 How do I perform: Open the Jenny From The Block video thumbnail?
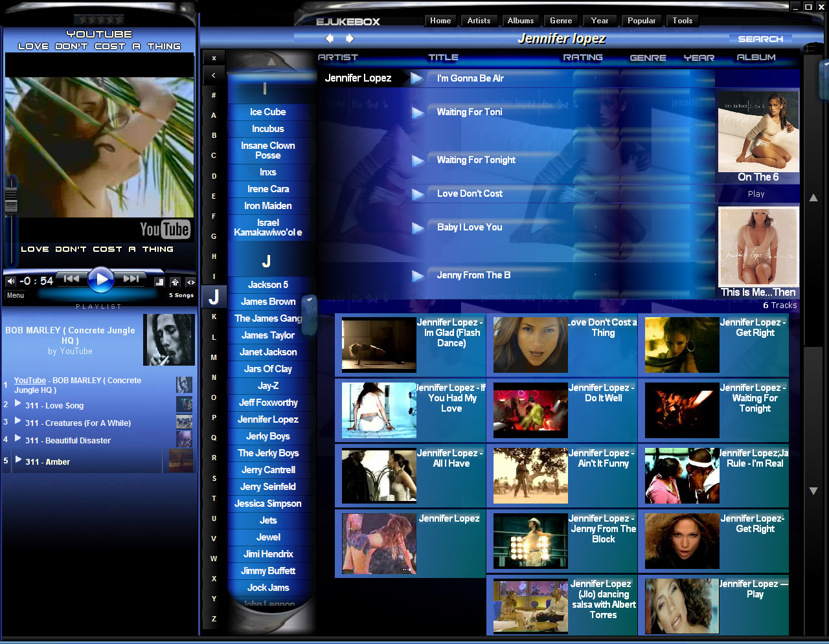(x=530, y=541)
